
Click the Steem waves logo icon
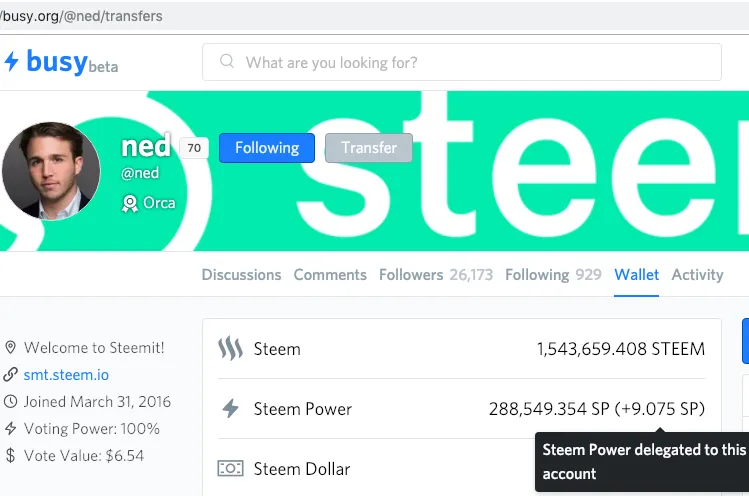coord(230,348)
